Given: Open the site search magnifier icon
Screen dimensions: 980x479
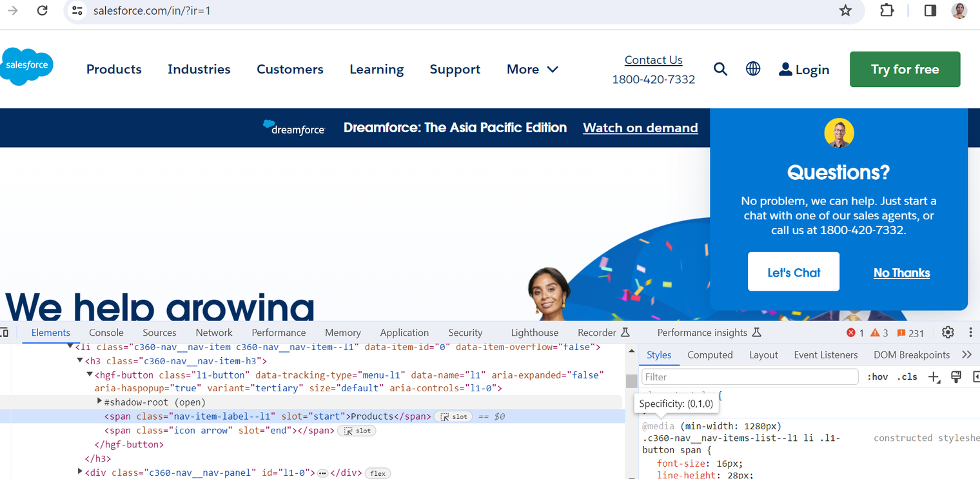Looking at the screenshot, I should click(720, 69).
